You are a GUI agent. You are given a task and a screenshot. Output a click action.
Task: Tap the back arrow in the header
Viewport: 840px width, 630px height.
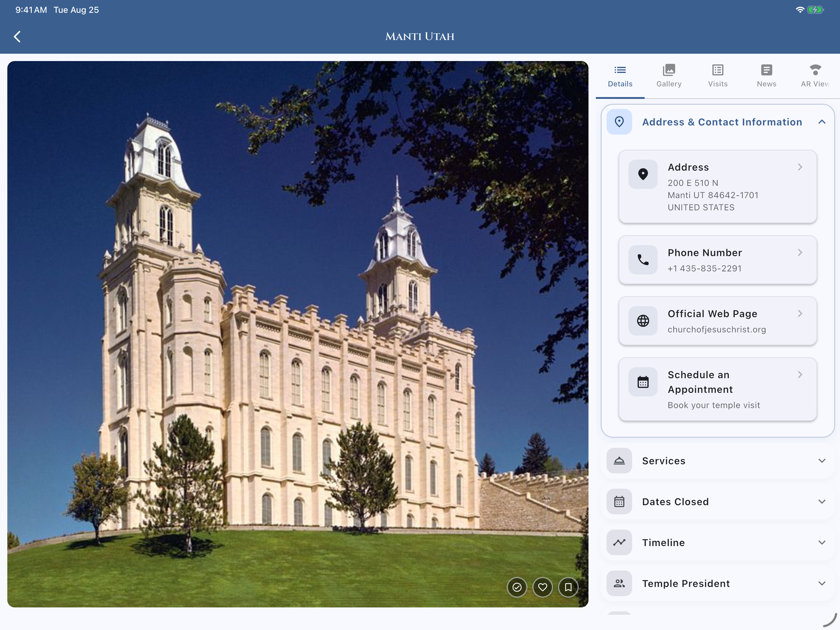click(17, 36)
